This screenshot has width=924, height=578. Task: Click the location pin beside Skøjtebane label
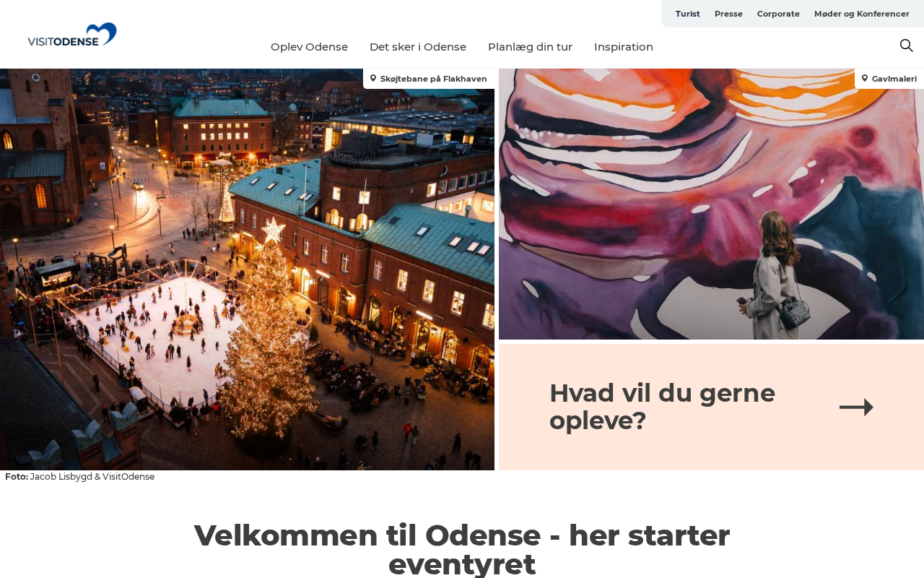tap(373, 78)
